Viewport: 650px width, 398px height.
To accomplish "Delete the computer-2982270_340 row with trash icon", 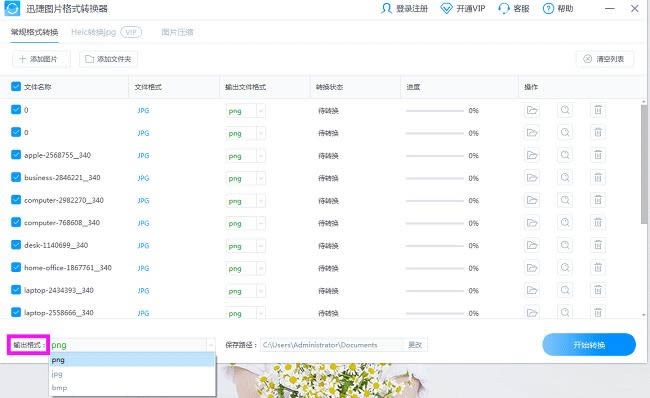I will click(x=598, y=200).
